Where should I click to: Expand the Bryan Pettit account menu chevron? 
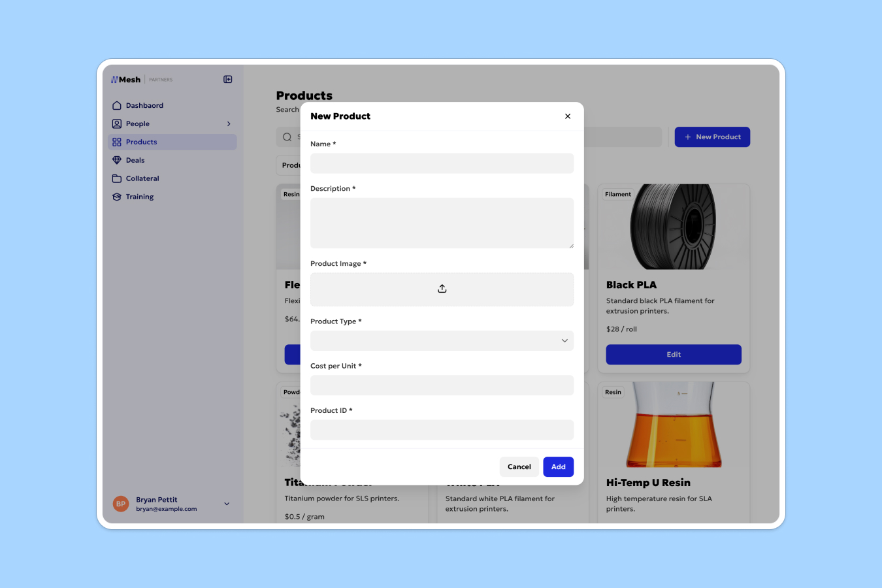point(227,504)
